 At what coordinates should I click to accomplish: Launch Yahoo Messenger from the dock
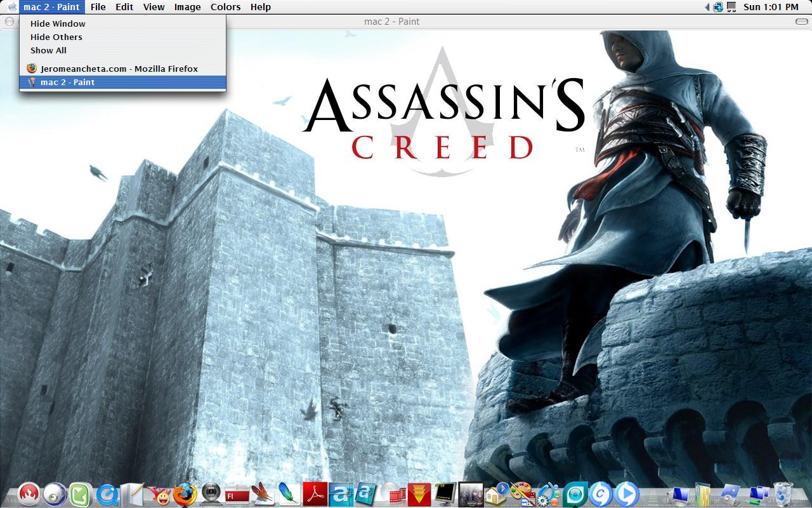(159, 494)
